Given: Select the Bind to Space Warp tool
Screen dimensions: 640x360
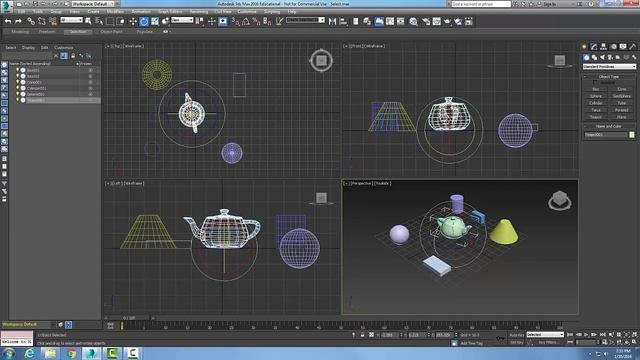Looking at the screenshot, I should (x=53, y=21).
